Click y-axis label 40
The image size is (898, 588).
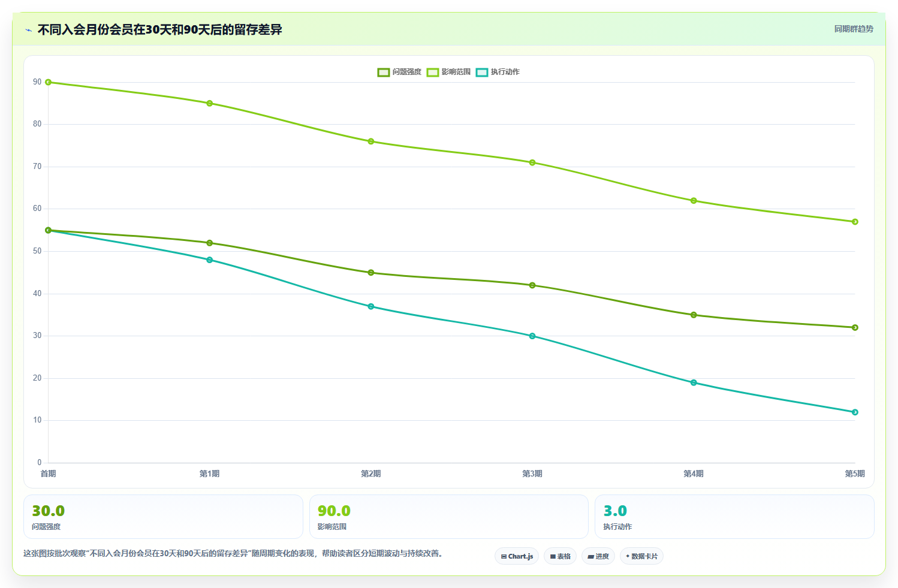coord(37,294)
